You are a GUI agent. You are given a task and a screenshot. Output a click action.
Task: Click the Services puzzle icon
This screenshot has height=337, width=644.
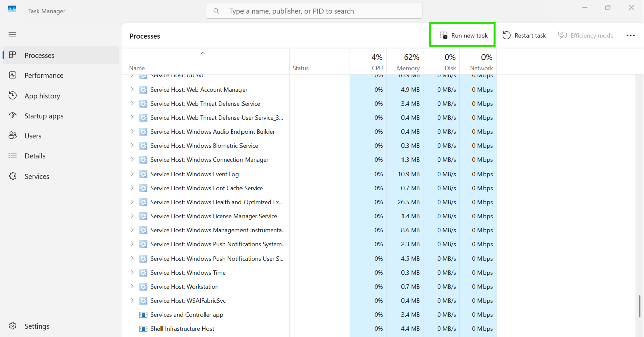tap(13, 176)
